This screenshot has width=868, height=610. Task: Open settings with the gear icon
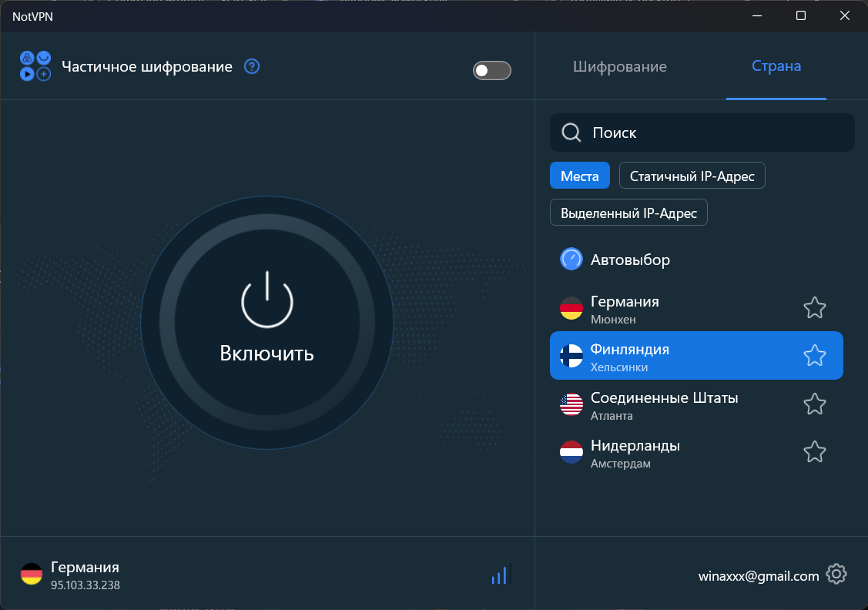click(x=836, y=574)
